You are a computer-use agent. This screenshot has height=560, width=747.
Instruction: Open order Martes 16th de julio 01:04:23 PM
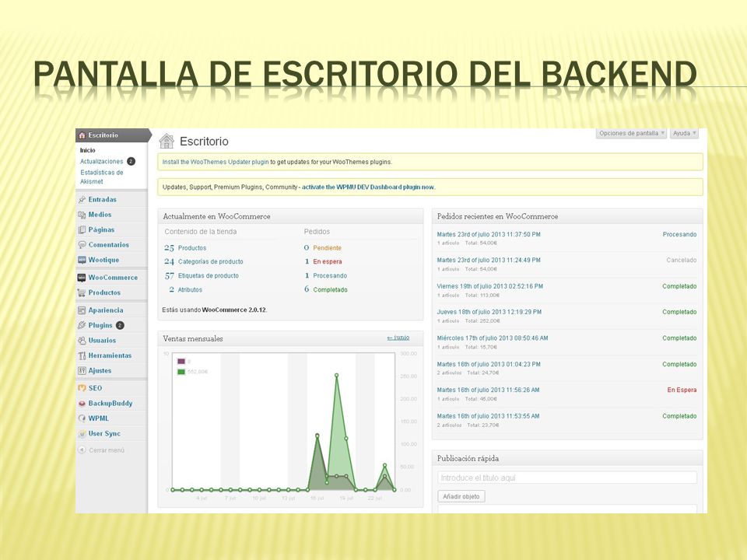tap(489, 364)
